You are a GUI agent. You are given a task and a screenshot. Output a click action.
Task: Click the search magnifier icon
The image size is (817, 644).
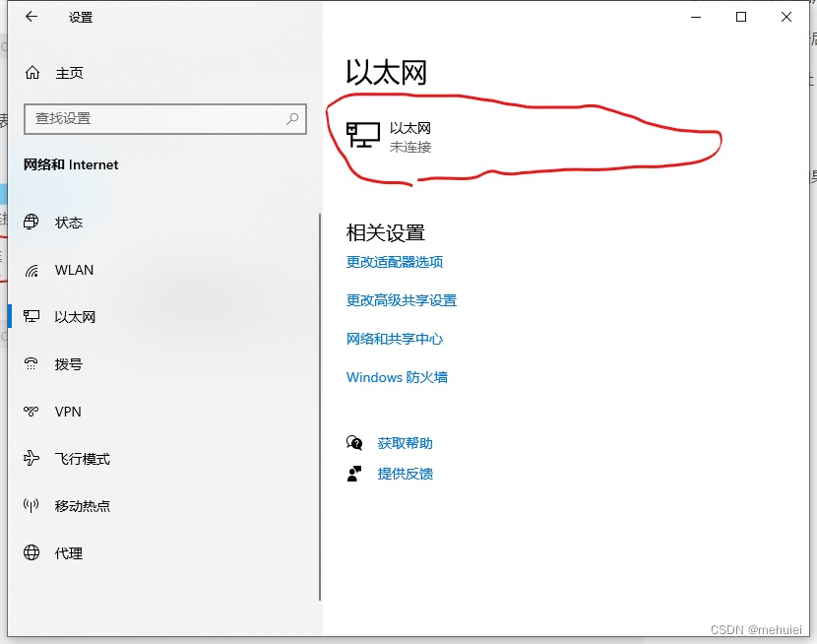tap(292, 119)
